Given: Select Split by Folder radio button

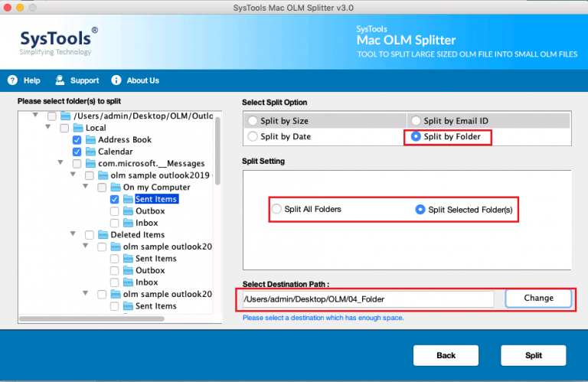Looking at the screenshot, I should (x=416, y=136).
